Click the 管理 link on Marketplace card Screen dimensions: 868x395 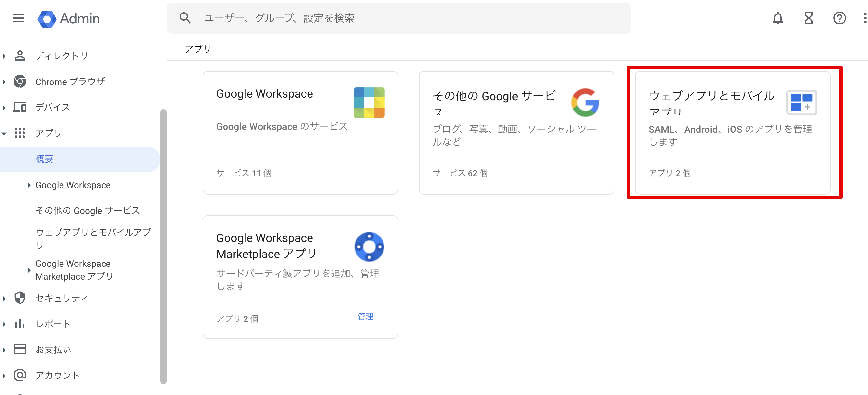point(365,316)
